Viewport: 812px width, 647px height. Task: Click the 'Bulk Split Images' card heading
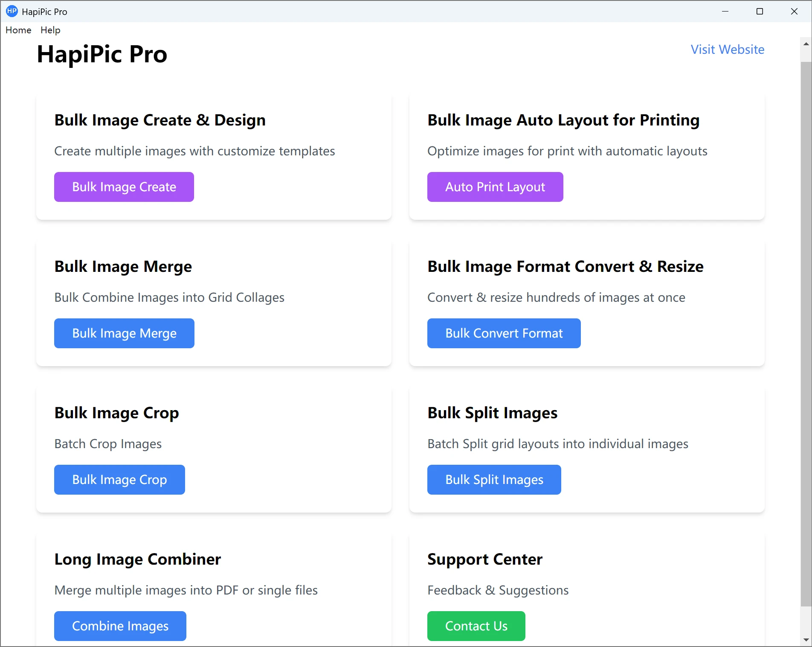click(x=493, y=413)
